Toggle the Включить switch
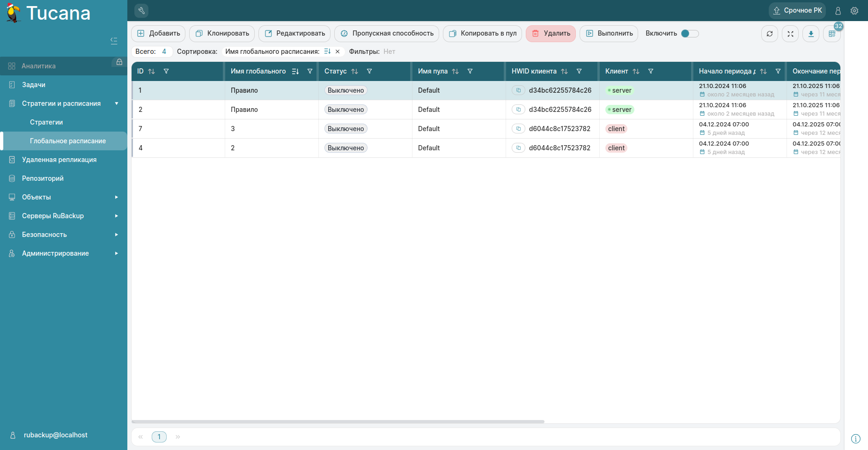 coord(690,34)
